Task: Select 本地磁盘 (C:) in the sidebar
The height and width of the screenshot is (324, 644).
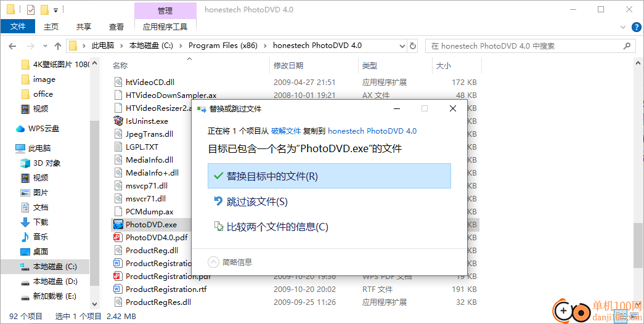Action: click(55, 267)
